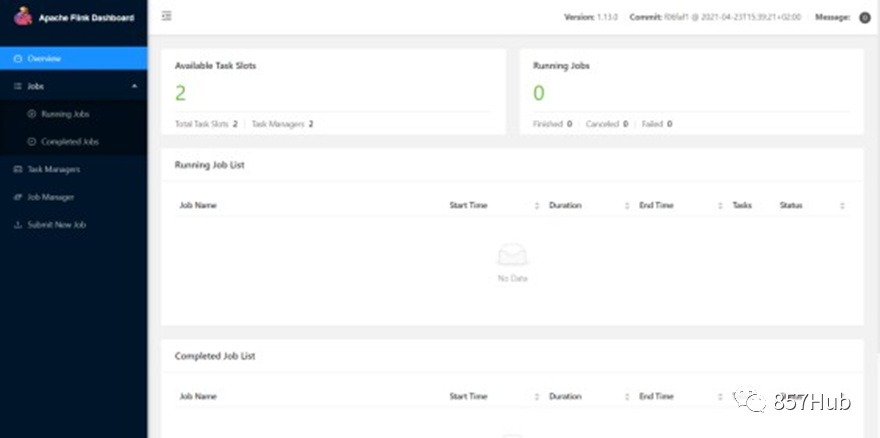Image resolution: width=880 pixels, height=438 pixels.
Task: Click the Running Job List heading
Action: [209, 165]
